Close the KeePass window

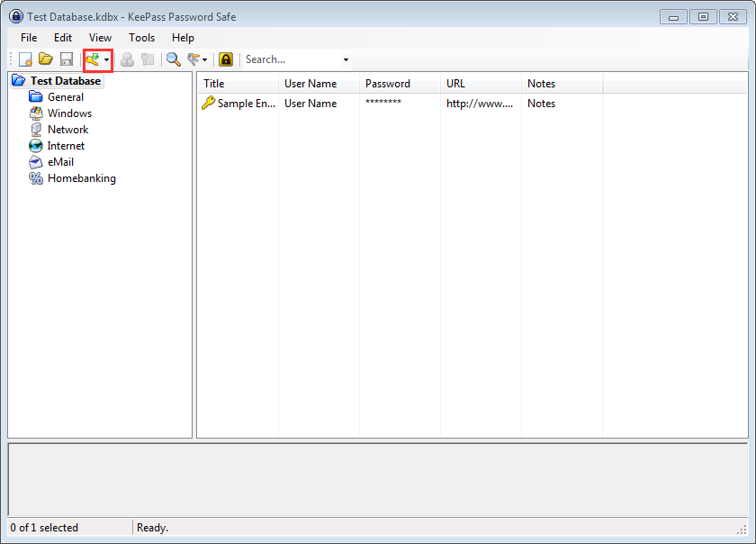[x=733, y=17]
